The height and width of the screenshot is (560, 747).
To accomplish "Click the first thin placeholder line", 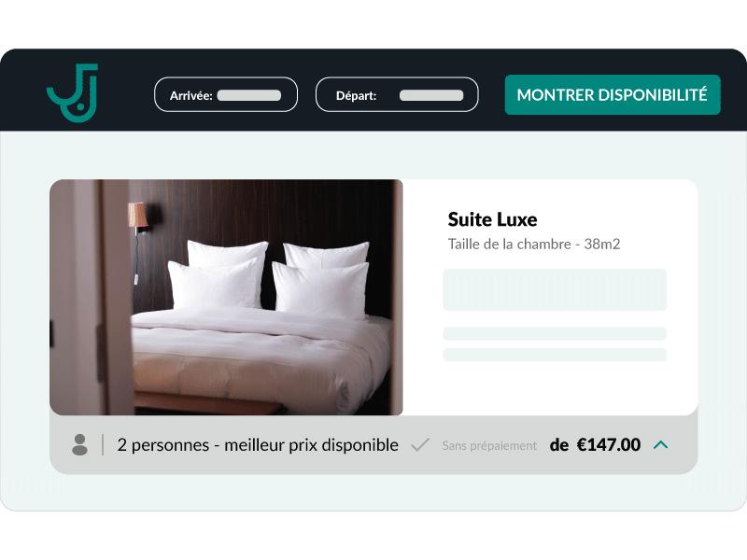I will 555,333.
